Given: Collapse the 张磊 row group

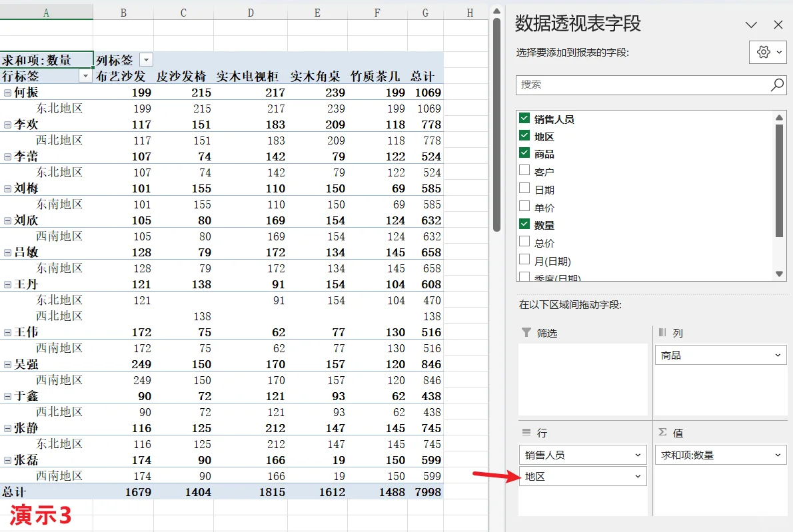Looking at the screenshot, I should [7, 460].
